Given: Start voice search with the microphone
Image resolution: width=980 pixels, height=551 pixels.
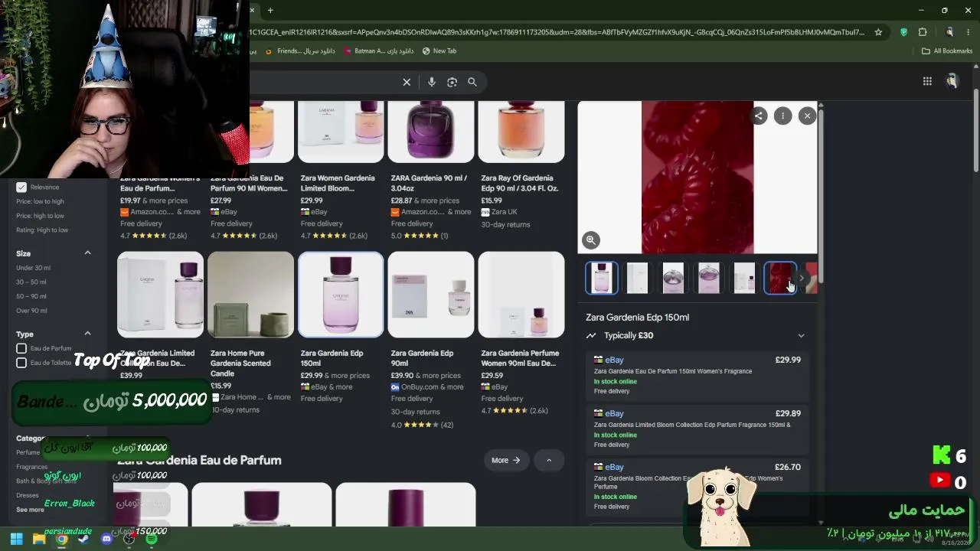Looking at the screenshot, I should (x=432, y=82).
